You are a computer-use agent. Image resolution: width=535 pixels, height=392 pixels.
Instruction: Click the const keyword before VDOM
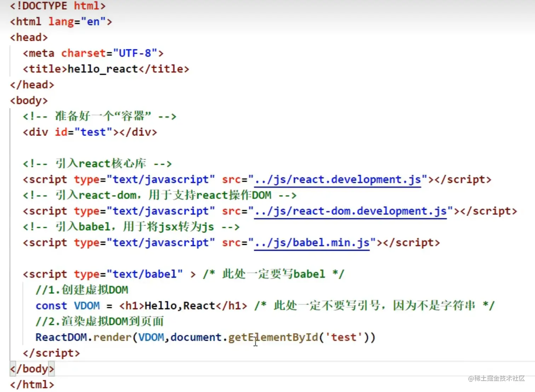[51, 306]
